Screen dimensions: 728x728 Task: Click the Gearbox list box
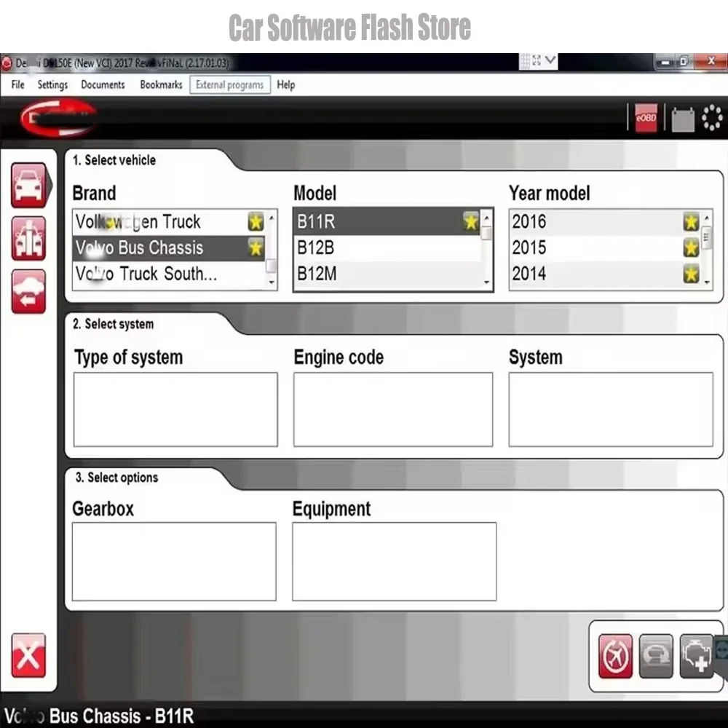[x=174, y=561]
